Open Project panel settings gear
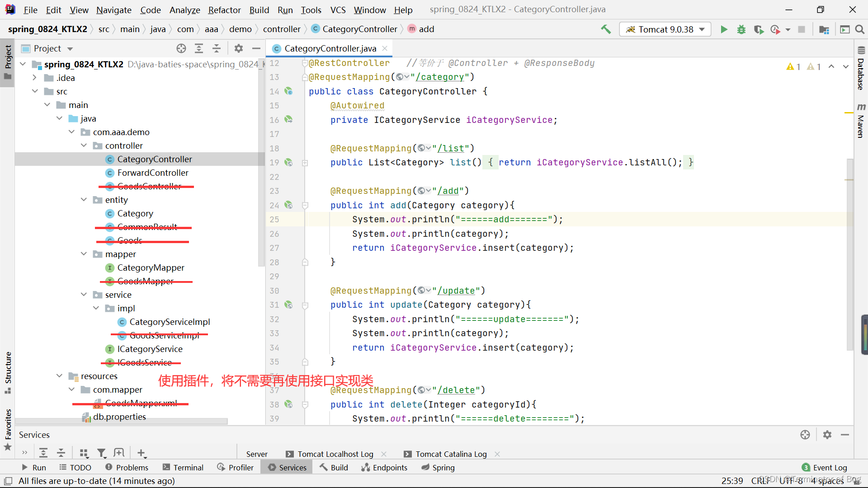The width and height of the screenshot is (868, 488). pyautogui.click(x=239, y=48)
